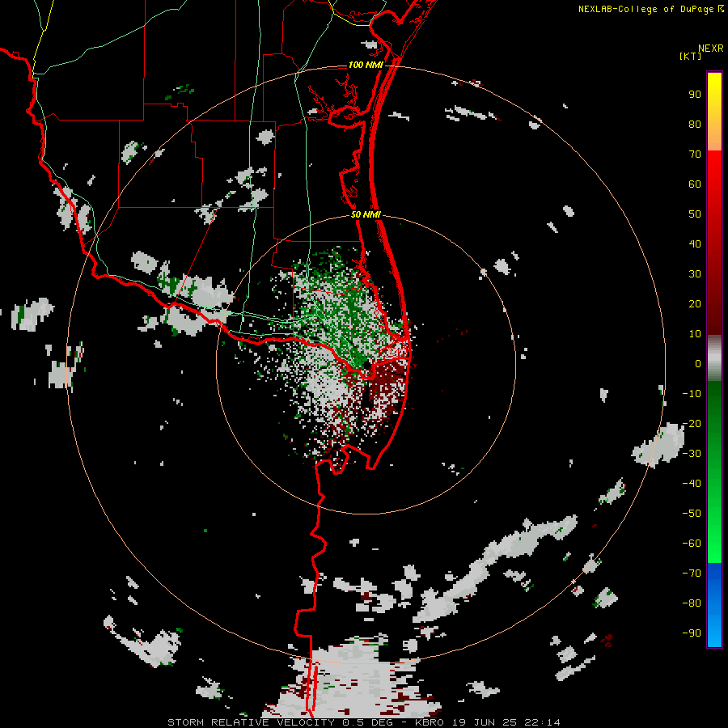728x728 pixels.
Task: Click the 50 value on velocity scale
Action: click(695, 214)
